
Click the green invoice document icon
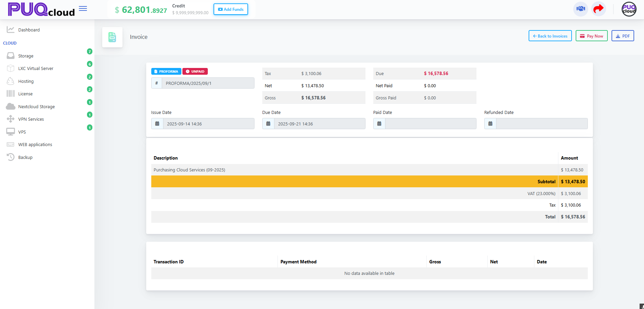coord(112,37)
